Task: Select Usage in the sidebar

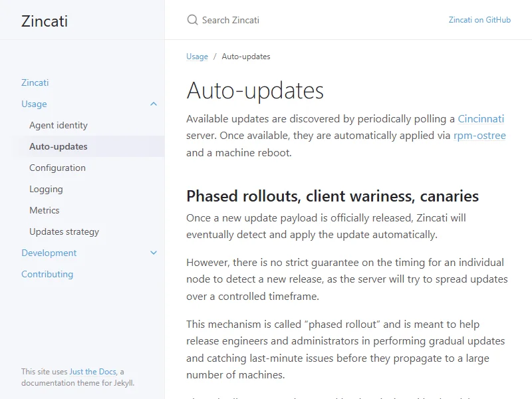Action: point(34,104)
